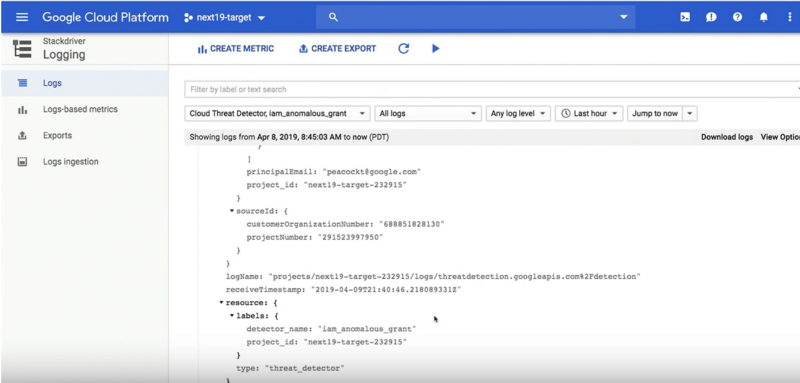Collapse the sourceId tree node

click(x=232, y=211)
